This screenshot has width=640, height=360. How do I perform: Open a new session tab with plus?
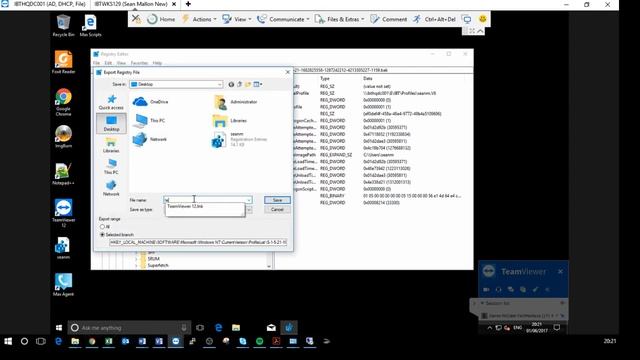pos(188,4)
